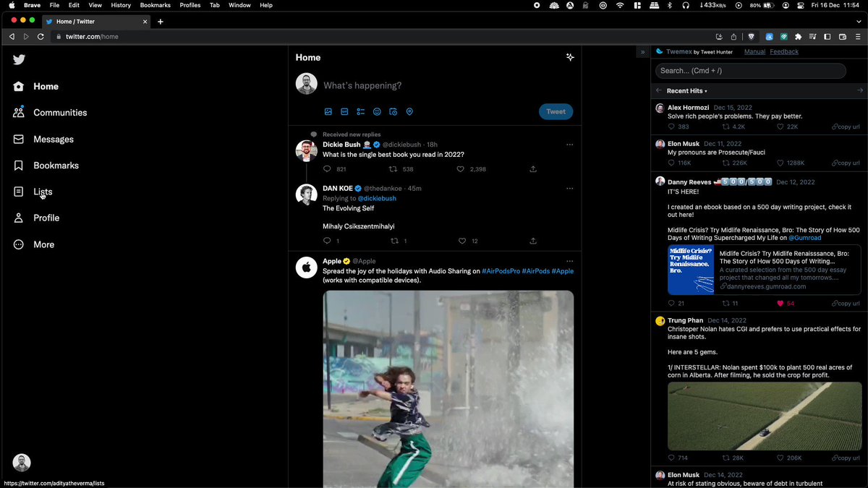The height and width of the screenshot is (488, 868).
Task: Toggle the Brave sidebar panel icon
Action: tap(827, 36)
